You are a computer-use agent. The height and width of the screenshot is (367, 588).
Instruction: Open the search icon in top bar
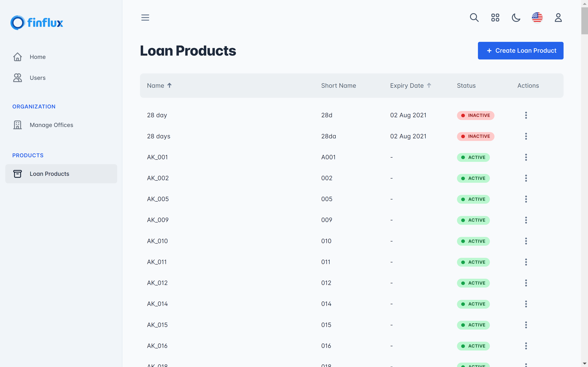[474, 18]
